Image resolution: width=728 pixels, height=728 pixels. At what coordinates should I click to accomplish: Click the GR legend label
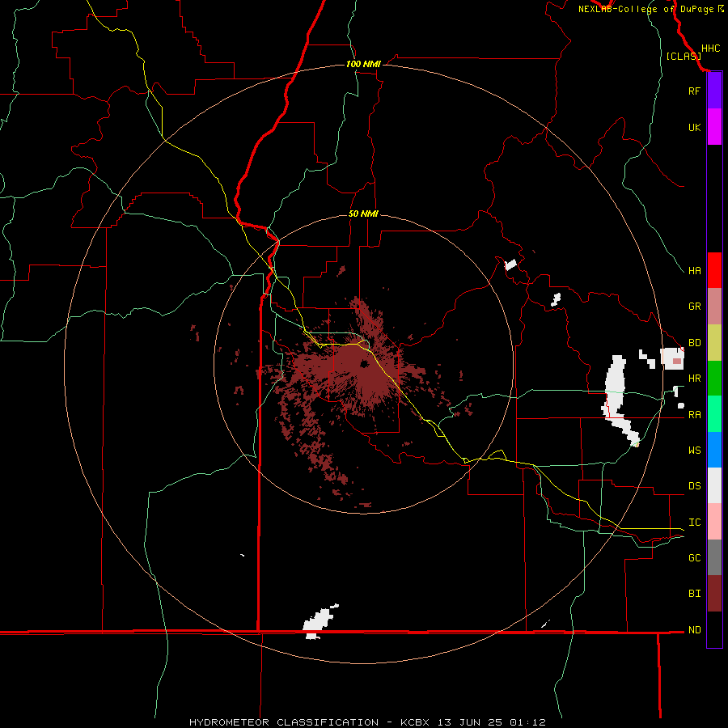694,307
